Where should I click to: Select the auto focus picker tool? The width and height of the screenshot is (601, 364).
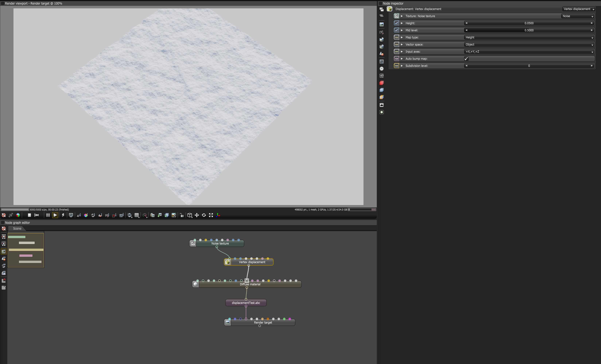point(79,215)
